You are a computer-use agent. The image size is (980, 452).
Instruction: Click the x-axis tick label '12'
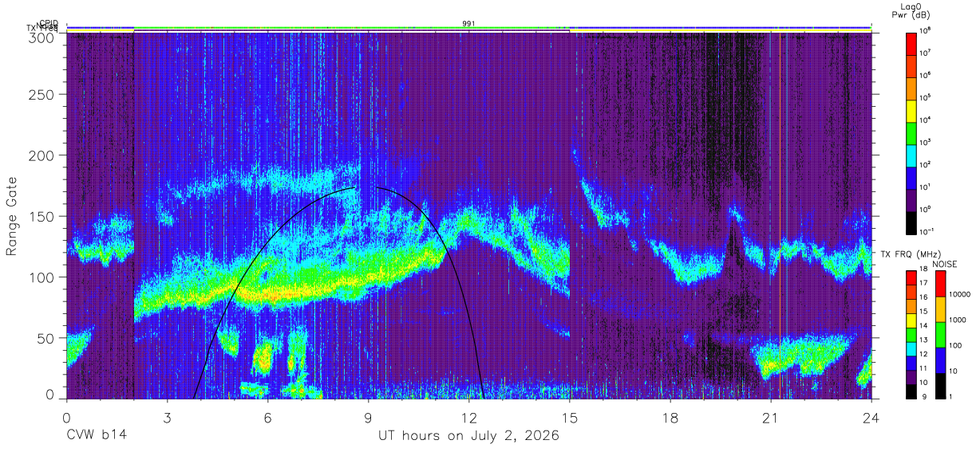[468, 417]
